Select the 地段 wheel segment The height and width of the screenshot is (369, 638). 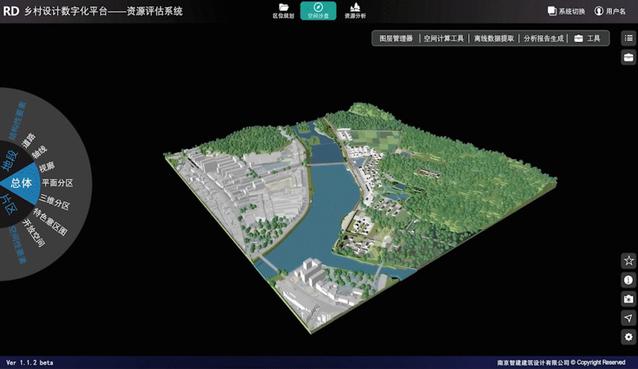click(x=10, y=161)
